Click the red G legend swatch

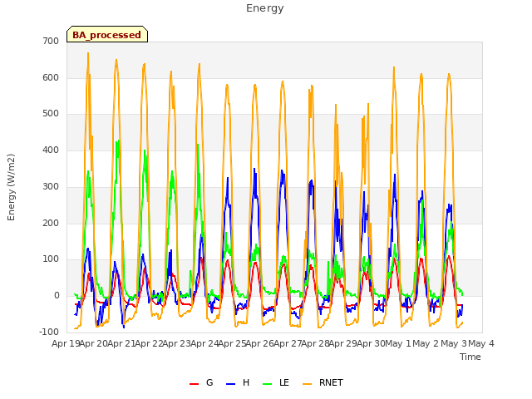click(194, 384)
